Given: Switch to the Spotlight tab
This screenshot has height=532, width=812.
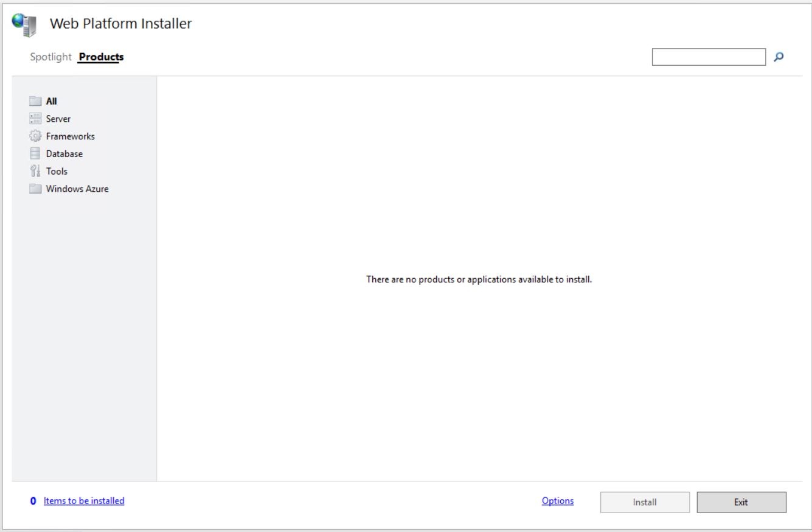Looking at the screenshot, I should [x=50, y=57].
